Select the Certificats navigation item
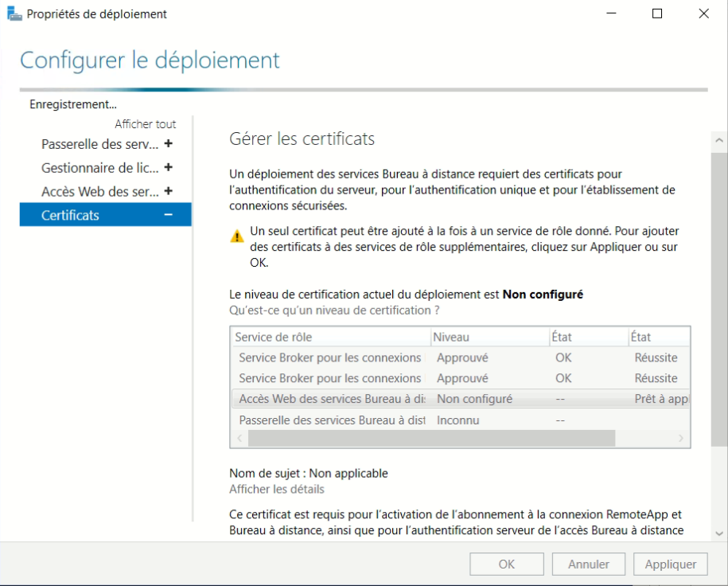The image size is (728, 586). coord(71,215)
